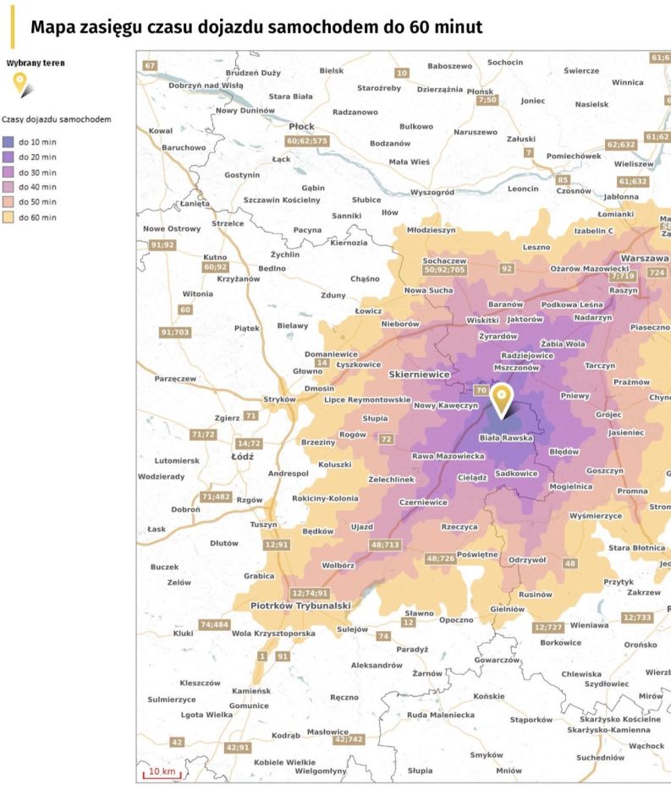The width and height of the screenshot is (671, 812).
Task: Click the 'Końskie' town label
Action: (x=488, y=696)
